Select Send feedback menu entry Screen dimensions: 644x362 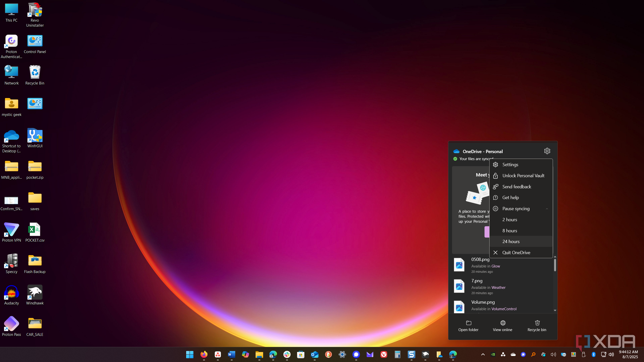521,187
